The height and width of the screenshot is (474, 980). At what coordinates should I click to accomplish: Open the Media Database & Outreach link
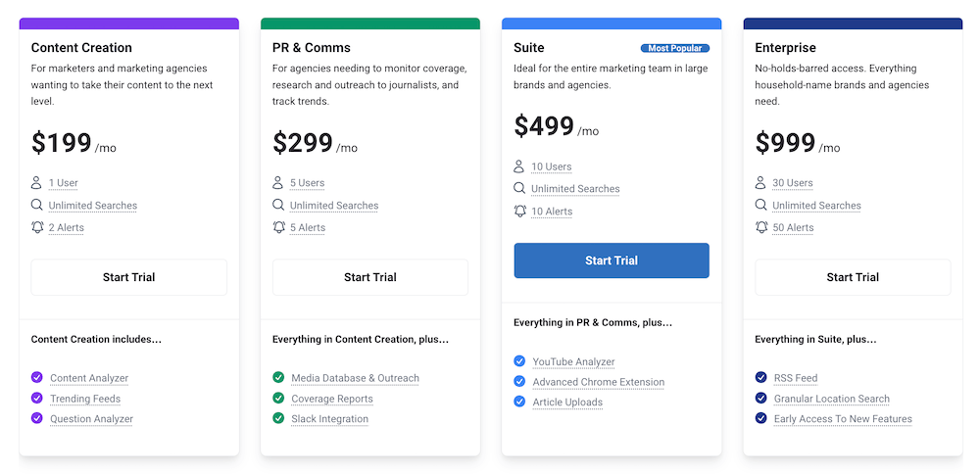[355, 378]
